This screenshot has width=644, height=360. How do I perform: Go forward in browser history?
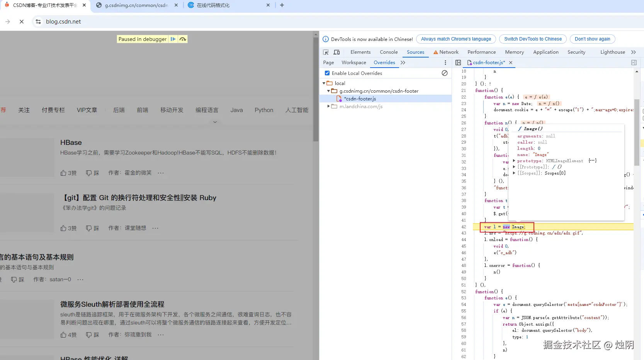pos(8,22)
